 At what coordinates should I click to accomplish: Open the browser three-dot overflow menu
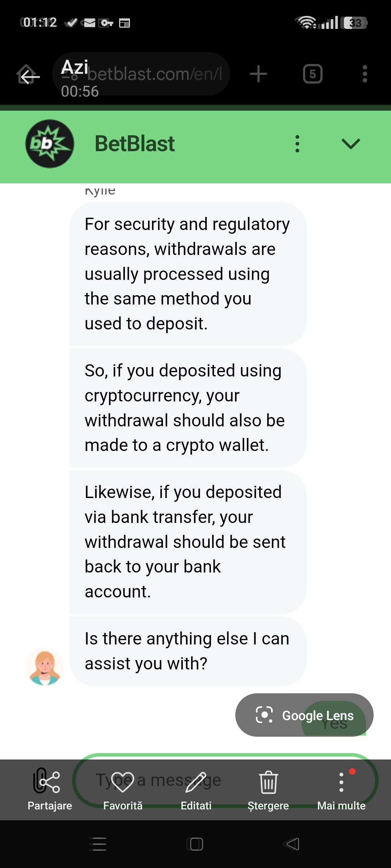(x=365, y=74)
